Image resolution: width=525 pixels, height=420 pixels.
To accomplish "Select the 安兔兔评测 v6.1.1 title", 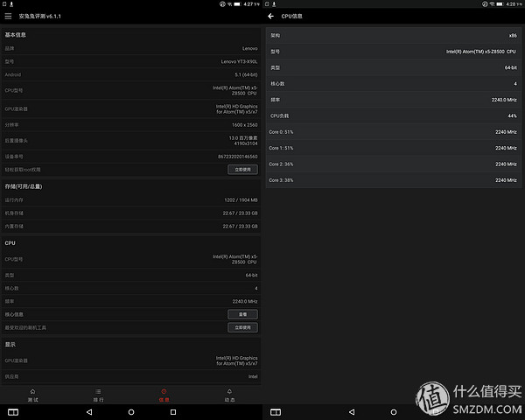I will (40, 16).
